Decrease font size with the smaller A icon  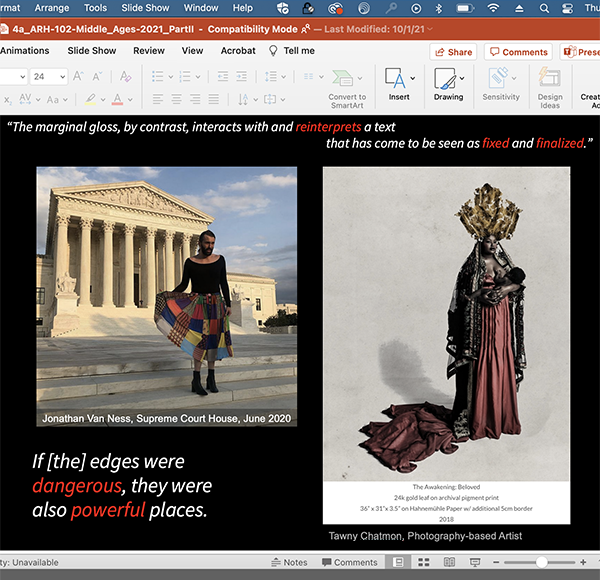pos(97,77)
